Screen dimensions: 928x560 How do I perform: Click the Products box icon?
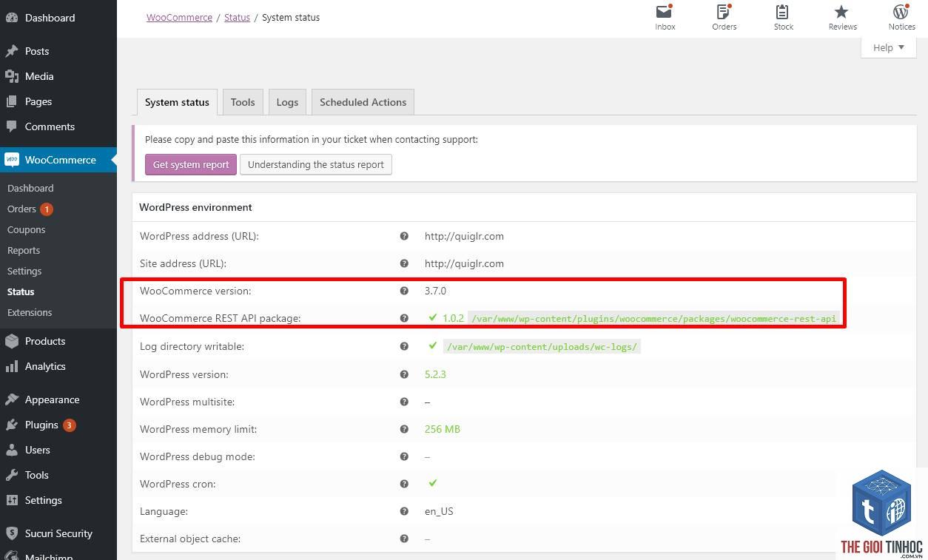coord(11,341)
